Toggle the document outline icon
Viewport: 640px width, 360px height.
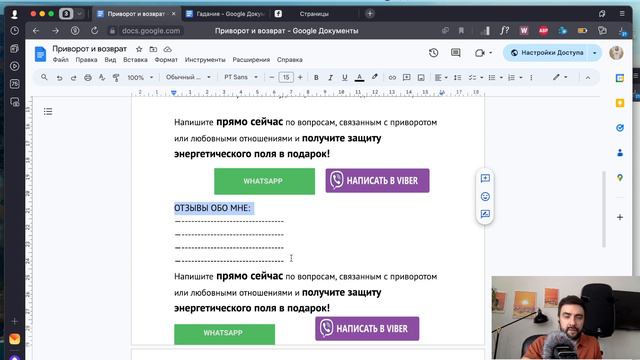[48, 111]
